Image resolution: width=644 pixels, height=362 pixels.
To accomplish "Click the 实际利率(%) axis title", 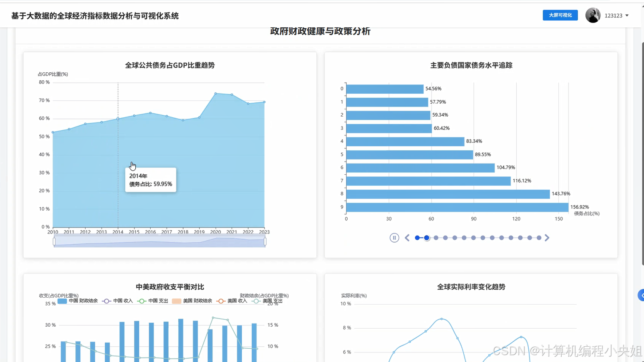I will pos(354,296).
